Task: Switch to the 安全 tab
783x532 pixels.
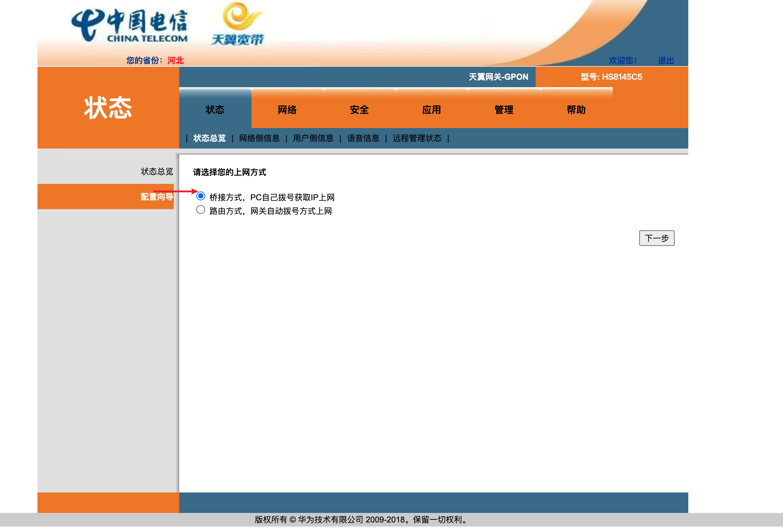Action: click(x=359, y=109)
